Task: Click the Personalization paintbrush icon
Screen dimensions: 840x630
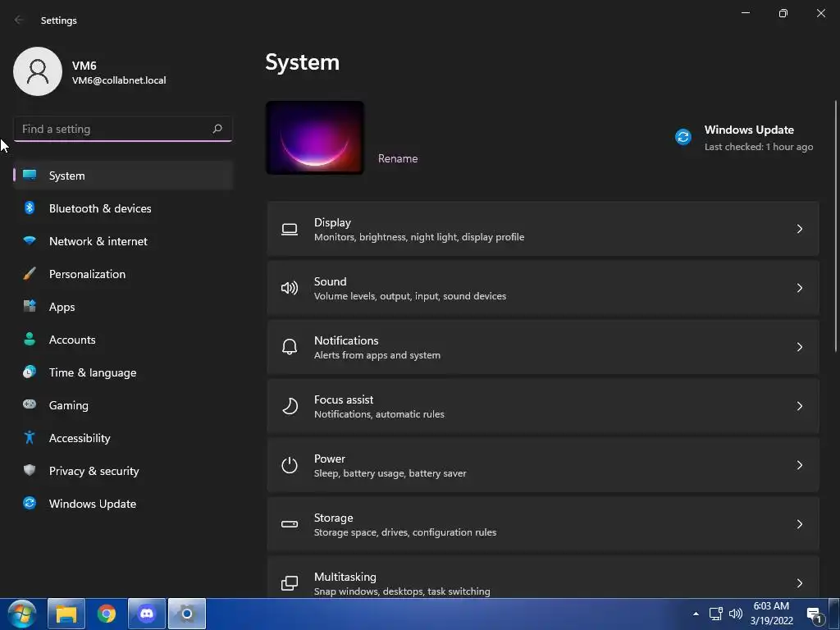Action: coord(30,274)
